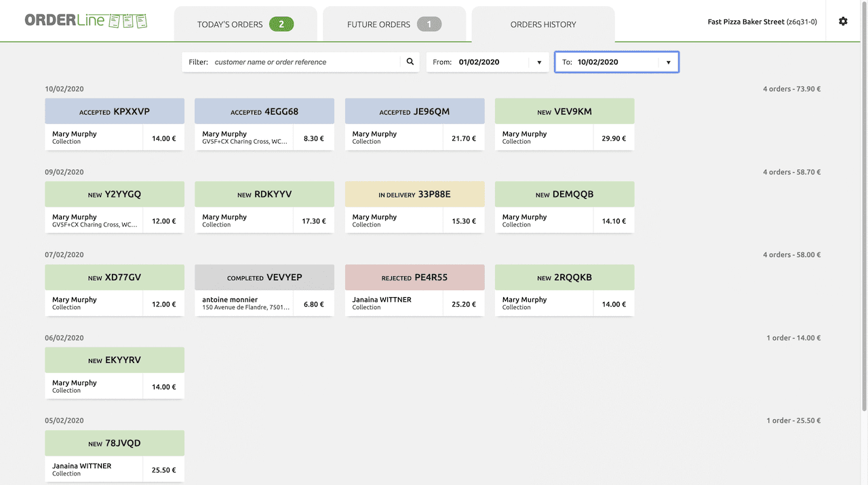Focus the customer name filter field
Image resolution: width=868 pixels, height=485 pixels.
pos(305,62)
